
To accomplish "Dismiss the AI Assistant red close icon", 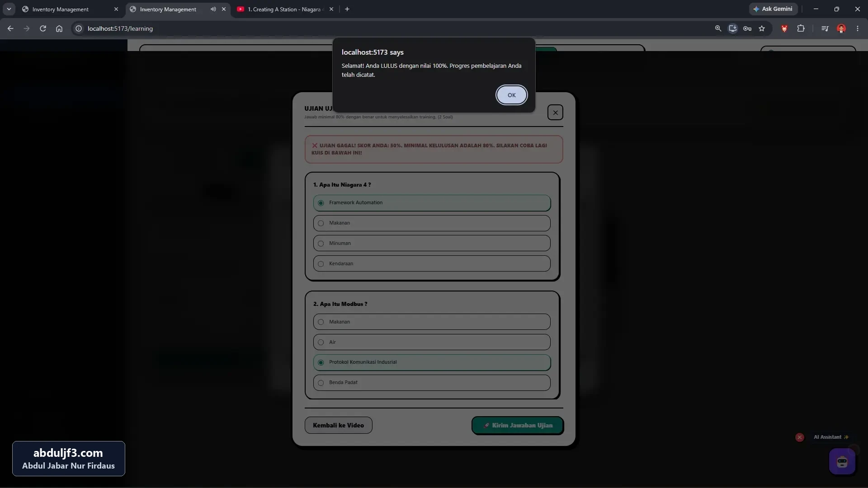I will 800,437.
